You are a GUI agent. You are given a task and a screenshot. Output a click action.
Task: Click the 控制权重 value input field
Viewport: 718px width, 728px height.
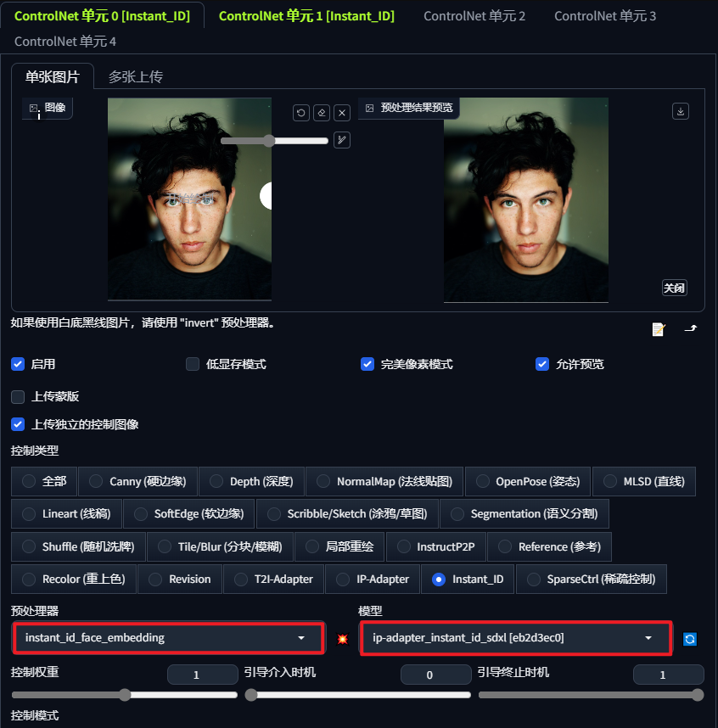click(202, 674)
